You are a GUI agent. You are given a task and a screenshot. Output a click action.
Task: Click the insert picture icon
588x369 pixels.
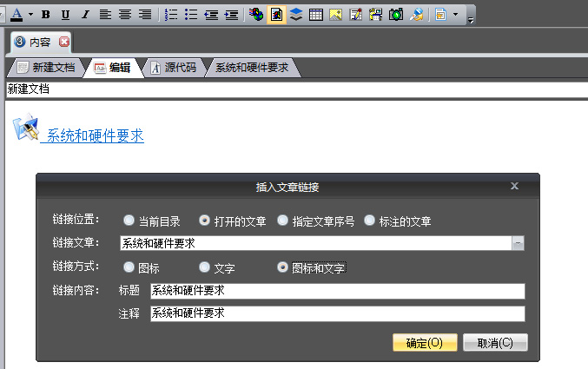(335, 15)
